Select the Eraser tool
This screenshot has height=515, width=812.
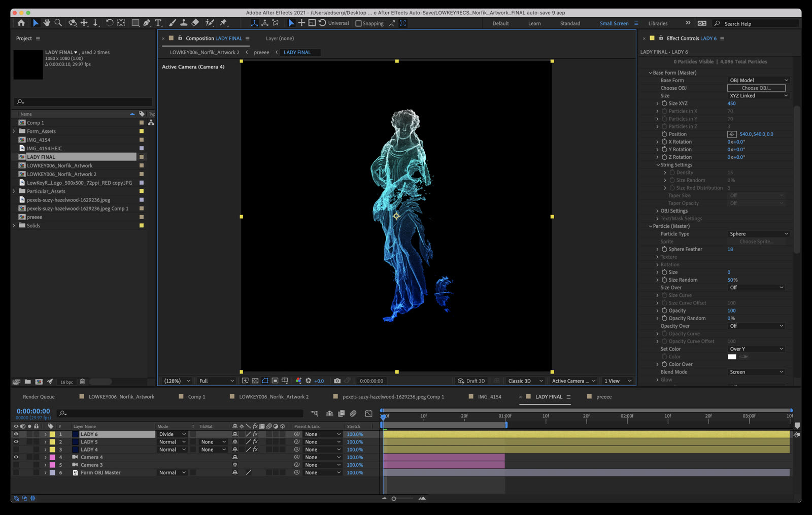coord(195,23)
